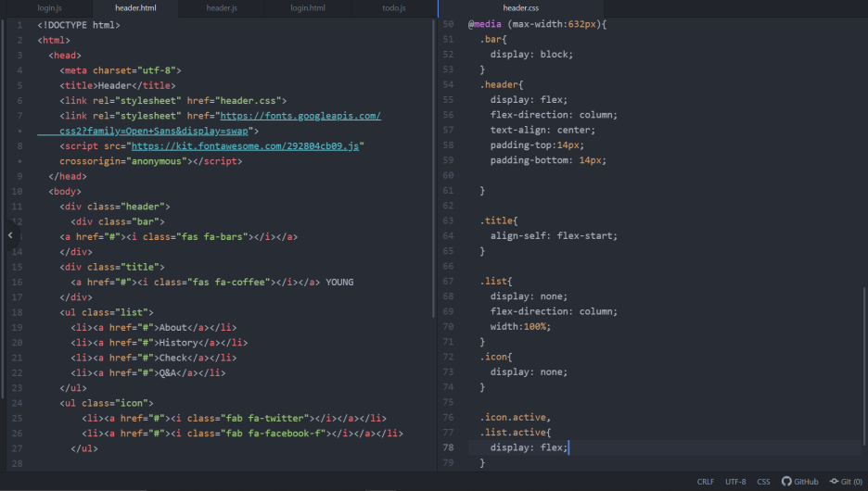Click the '.bar{' selector line
This screenshot has height=491, width=868.
(x=492, y=39)
